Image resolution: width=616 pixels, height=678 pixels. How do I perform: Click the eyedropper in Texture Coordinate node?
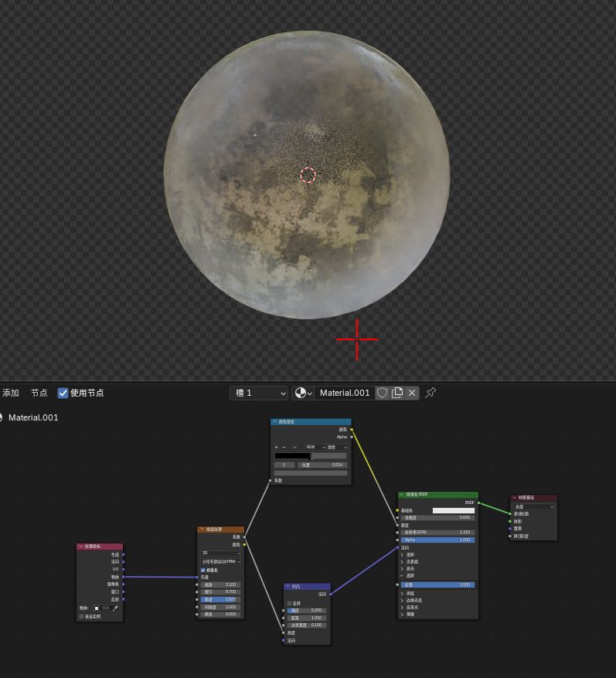(x=115, y=608)
